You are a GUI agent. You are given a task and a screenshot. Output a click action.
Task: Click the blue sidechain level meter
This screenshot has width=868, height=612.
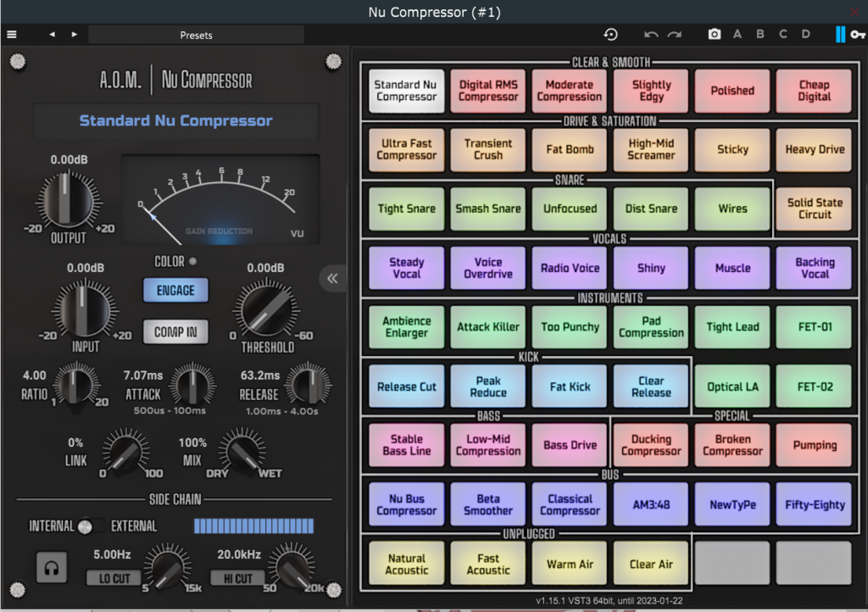click(254, 526)
